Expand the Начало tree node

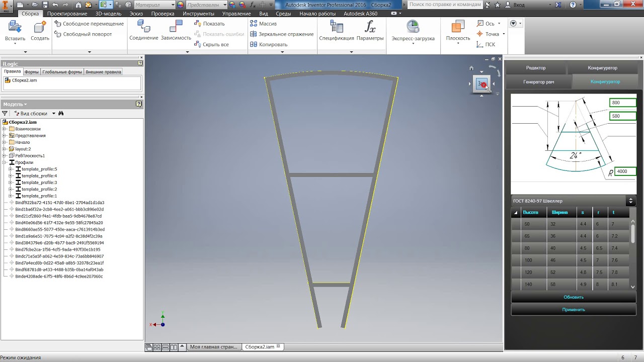click(4, 142)
